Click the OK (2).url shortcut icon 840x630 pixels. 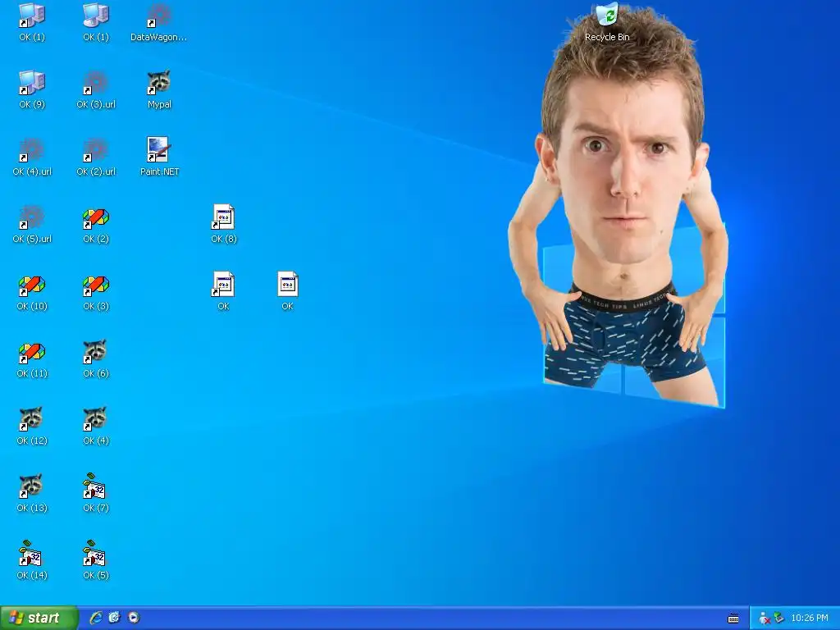pyautogui.click(x=96, y=157)
